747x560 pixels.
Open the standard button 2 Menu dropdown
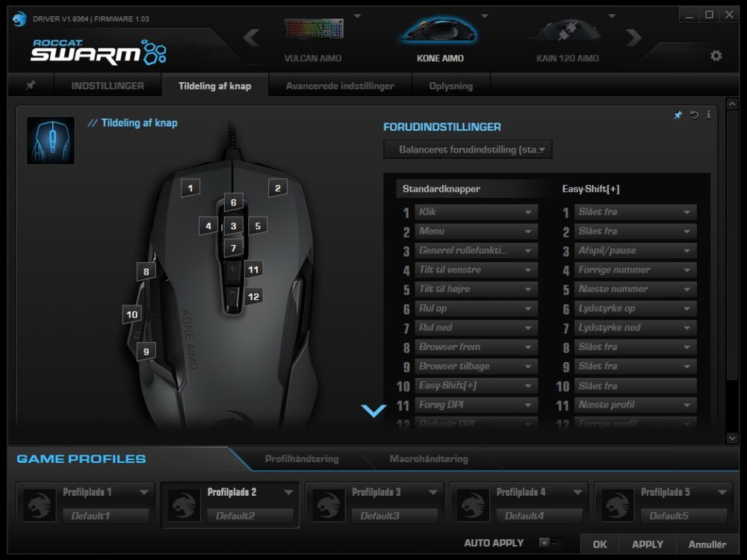coord(476,231)
